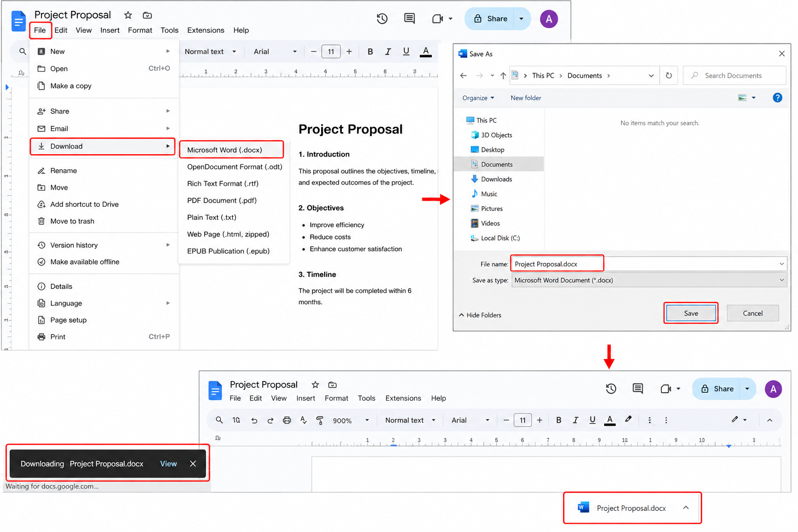Open the Extensions menu in the bottom Docs window
Viewport: 798px width, 532px height.
pos(403,398)
